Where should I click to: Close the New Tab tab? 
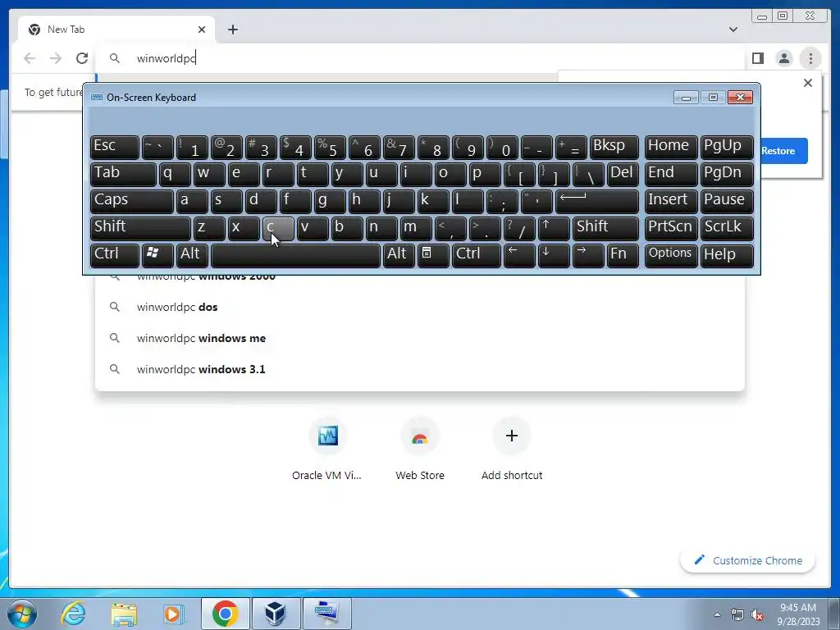[202, 30]
